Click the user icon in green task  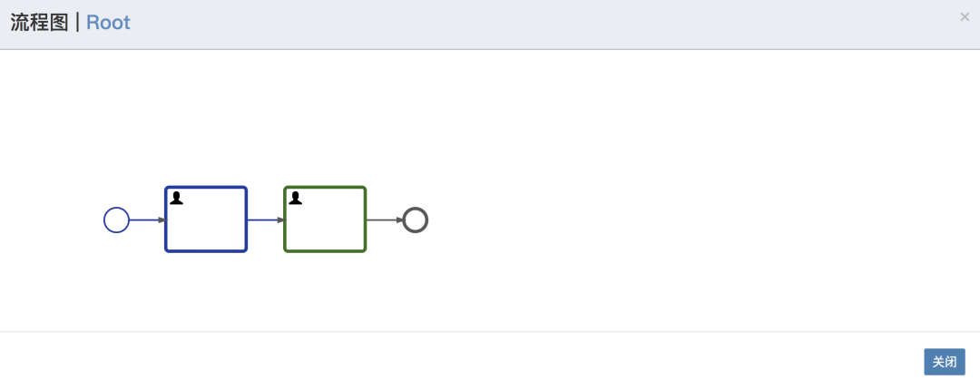296,198
